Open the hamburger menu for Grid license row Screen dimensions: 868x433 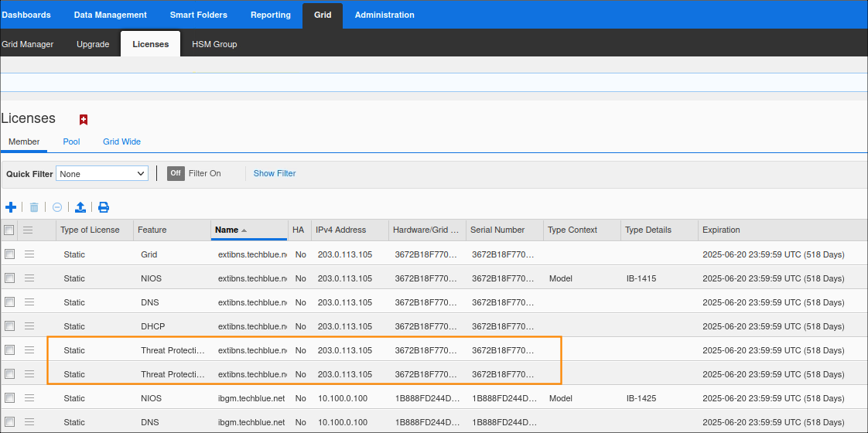tap(29, 254)
